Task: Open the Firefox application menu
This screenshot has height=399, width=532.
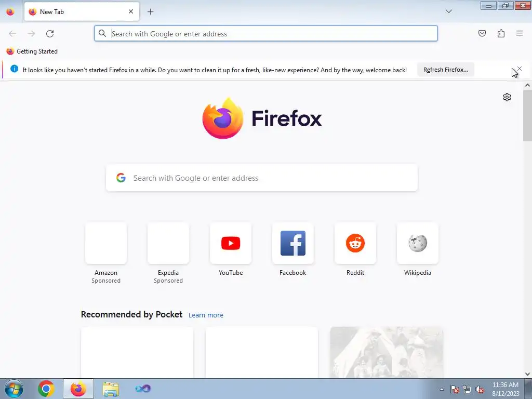Action: 520,33
